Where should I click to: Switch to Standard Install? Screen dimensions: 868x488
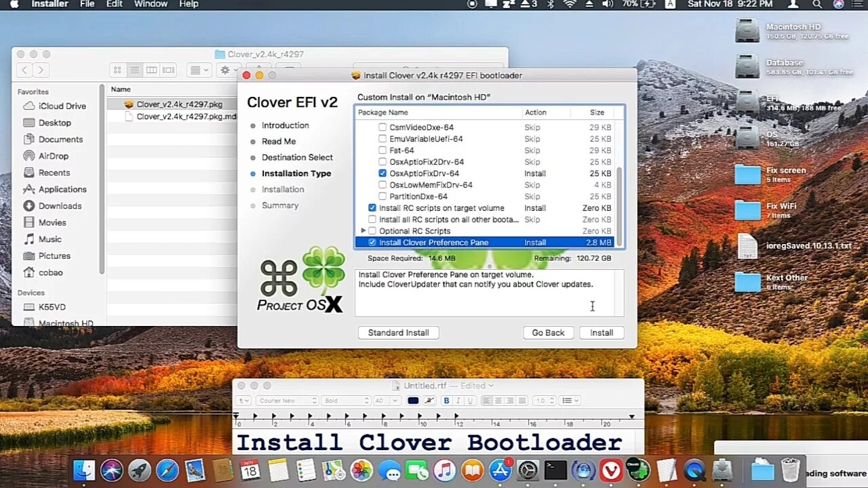398,333
